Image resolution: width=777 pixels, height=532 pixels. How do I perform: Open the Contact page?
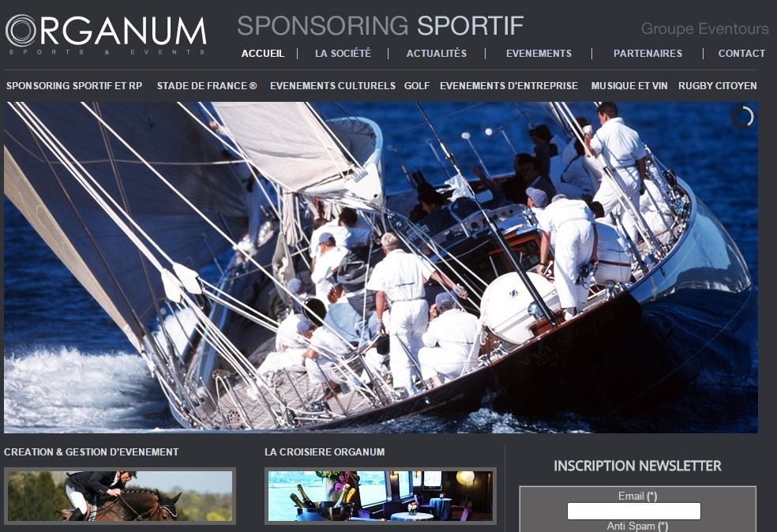(741, 54)
